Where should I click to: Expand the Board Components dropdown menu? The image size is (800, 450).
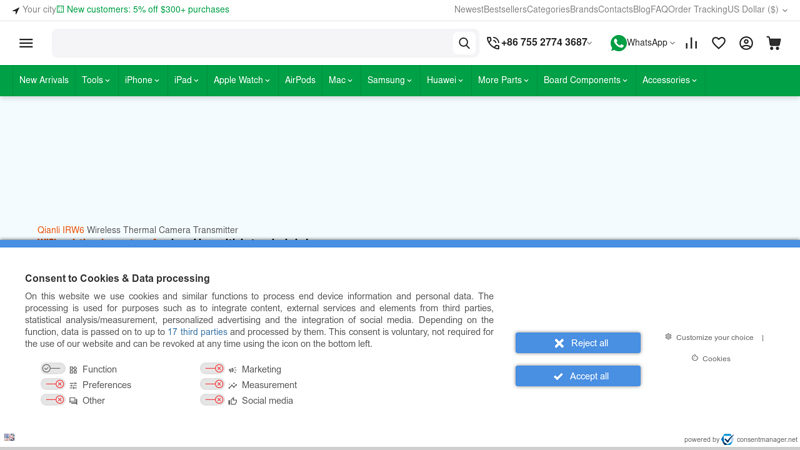tap(585, 80)
